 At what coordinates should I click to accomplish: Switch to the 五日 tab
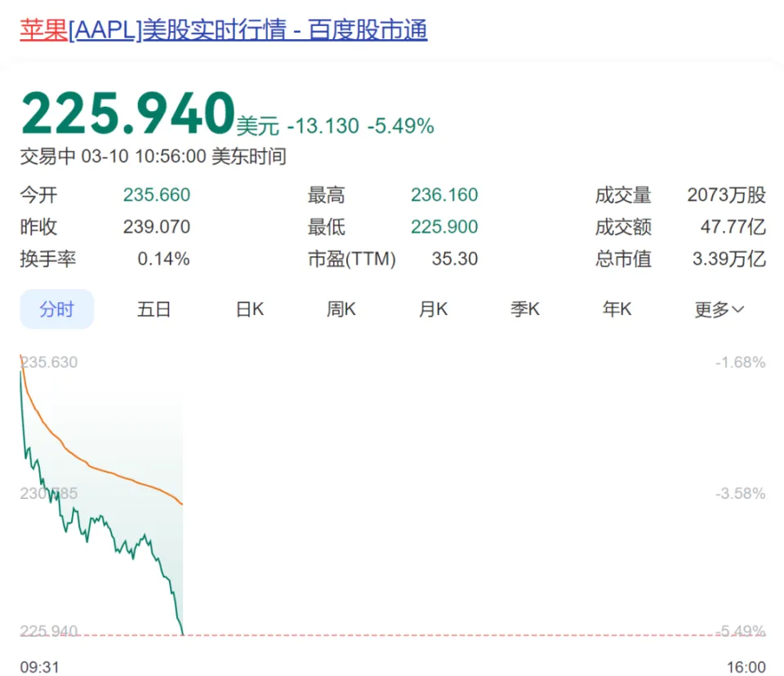coord(154,309)
